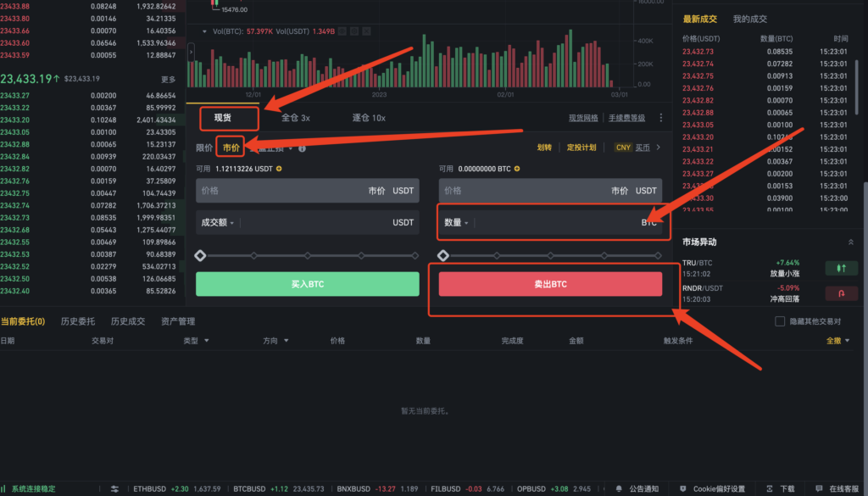
Task: Open the 全撤 cancel all dropdown
Action: [x=838, y=341]
